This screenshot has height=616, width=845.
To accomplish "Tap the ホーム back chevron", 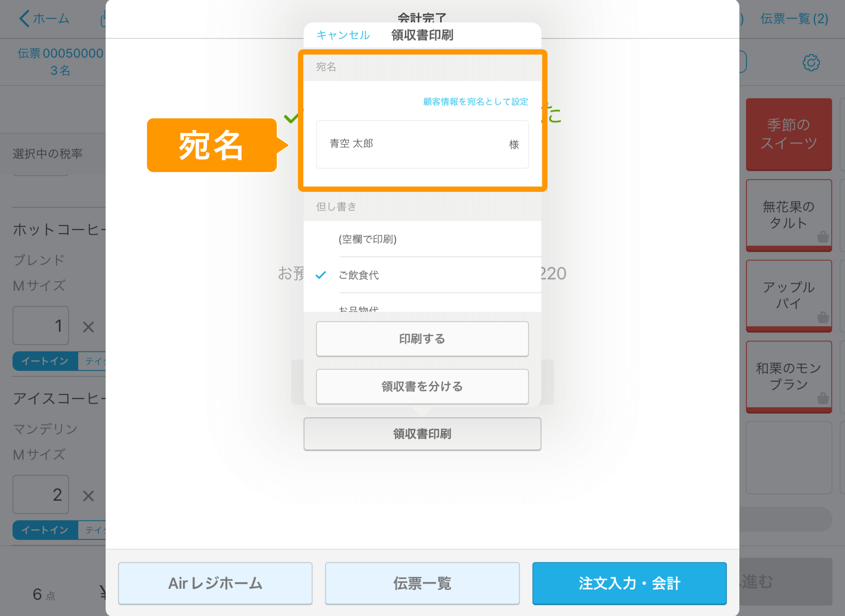I will (x=25, y=18).
